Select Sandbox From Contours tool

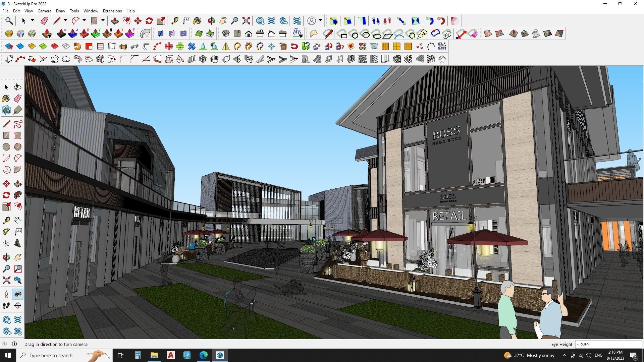[488, 34]
